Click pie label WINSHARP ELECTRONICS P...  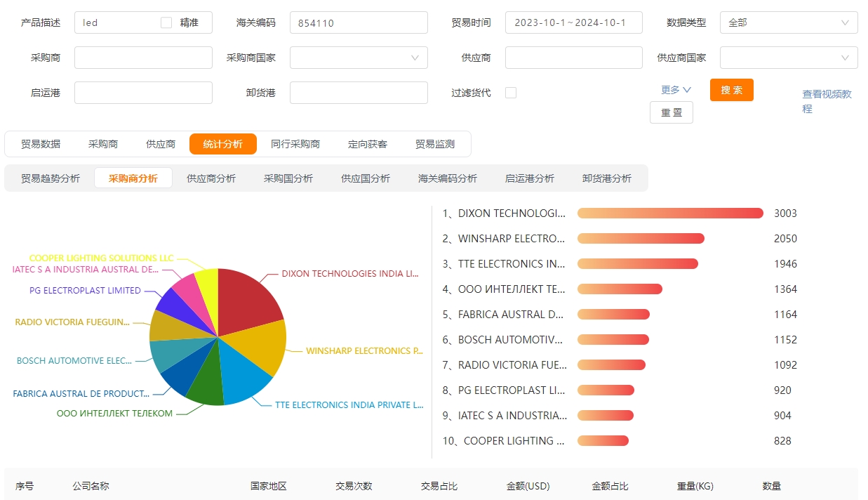(364, 351)
